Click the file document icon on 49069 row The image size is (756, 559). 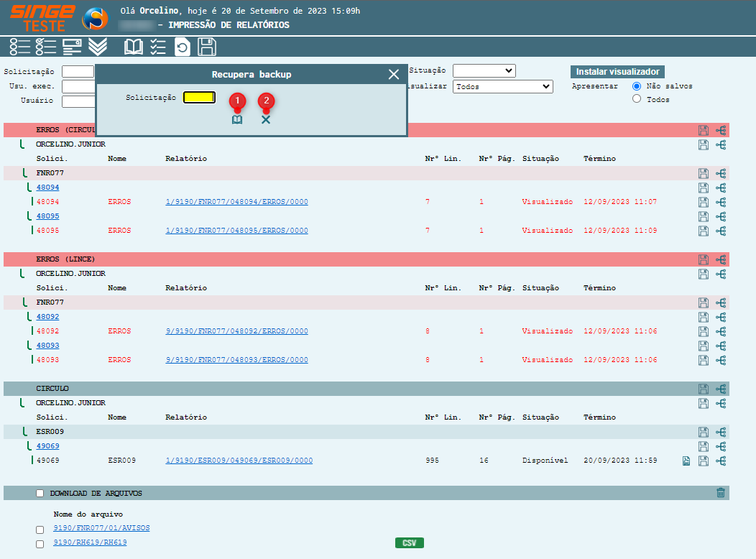(x=686, y=461)
